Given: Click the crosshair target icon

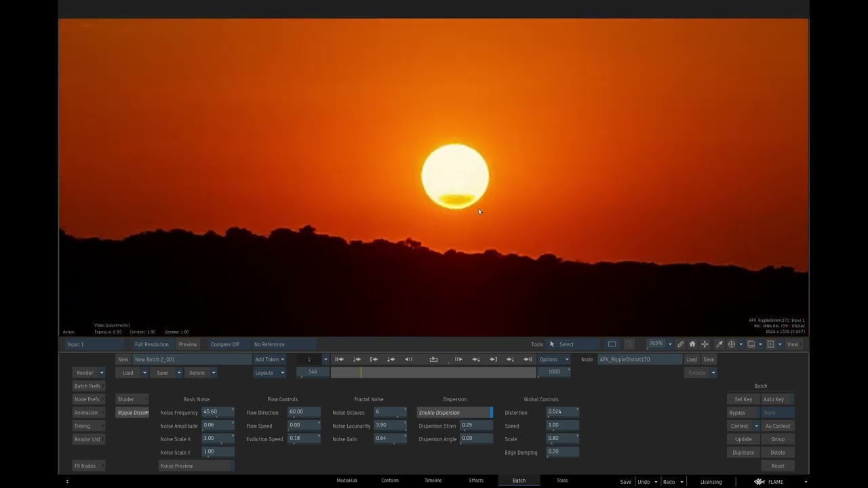Looking at the screenshot, I should pos(732,344).
